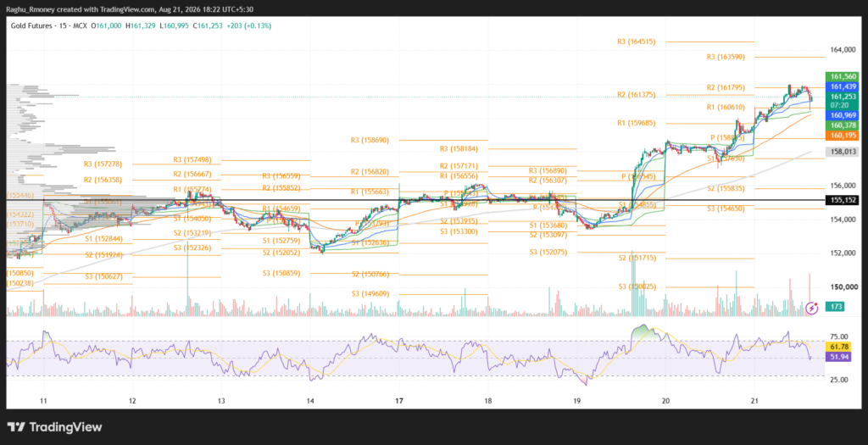Select the R1 (156556) pivot label
This screenshot has height=445, width=868.
(459, 176)
